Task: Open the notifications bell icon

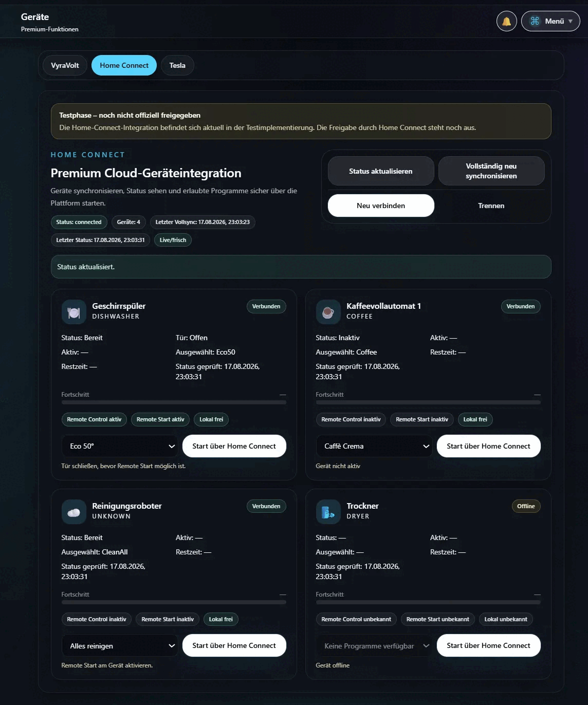Action: (x=506, y=21)
